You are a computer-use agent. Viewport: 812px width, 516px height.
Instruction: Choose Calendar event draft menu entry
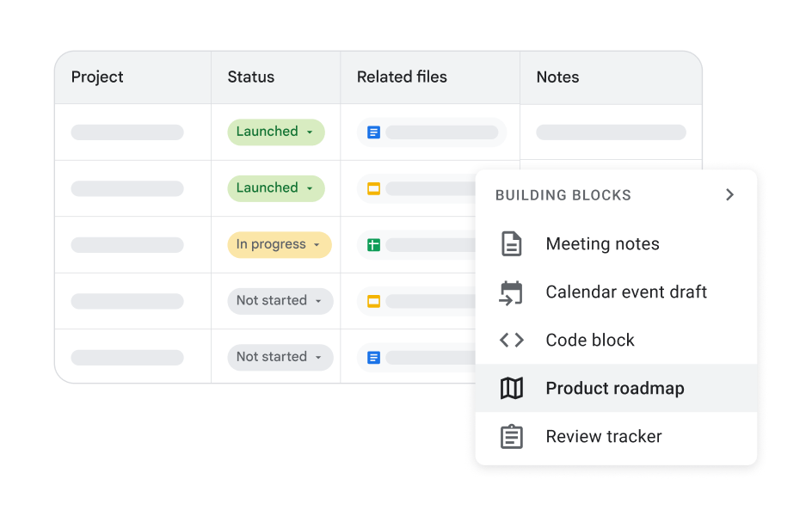(x=626, y=292)
